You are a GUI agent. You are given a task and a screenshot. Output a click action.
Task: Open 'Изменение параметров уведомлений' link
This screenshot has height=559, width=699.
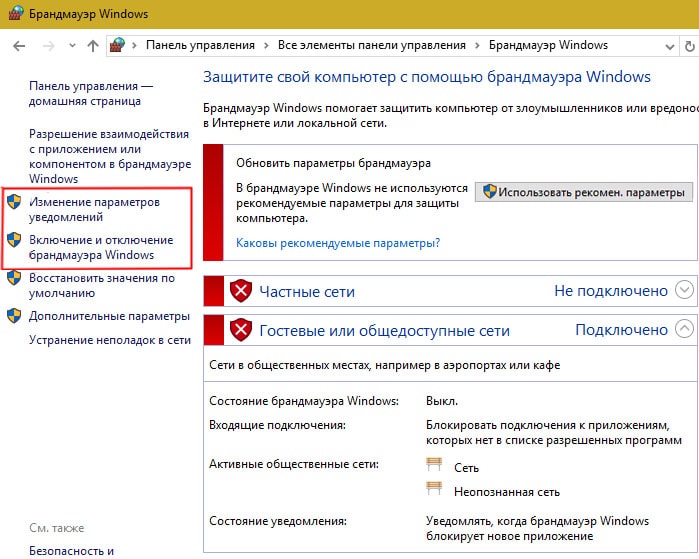[x=94, y=210]
